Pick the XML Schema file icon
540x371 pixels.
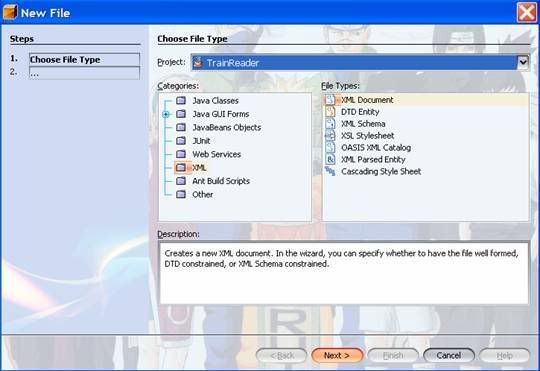click(330, 123)
